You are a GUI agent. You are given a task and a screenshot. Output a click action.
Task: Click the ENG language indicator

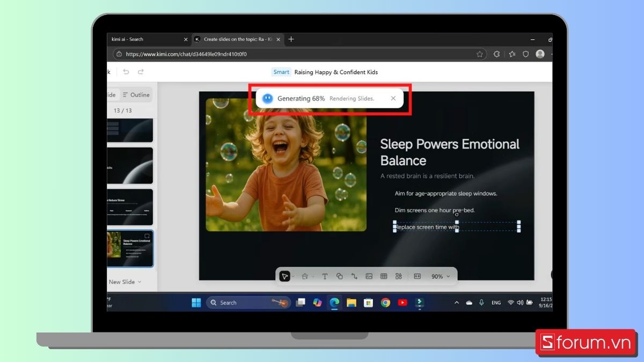pyautogui.click(x=496, y=302)
